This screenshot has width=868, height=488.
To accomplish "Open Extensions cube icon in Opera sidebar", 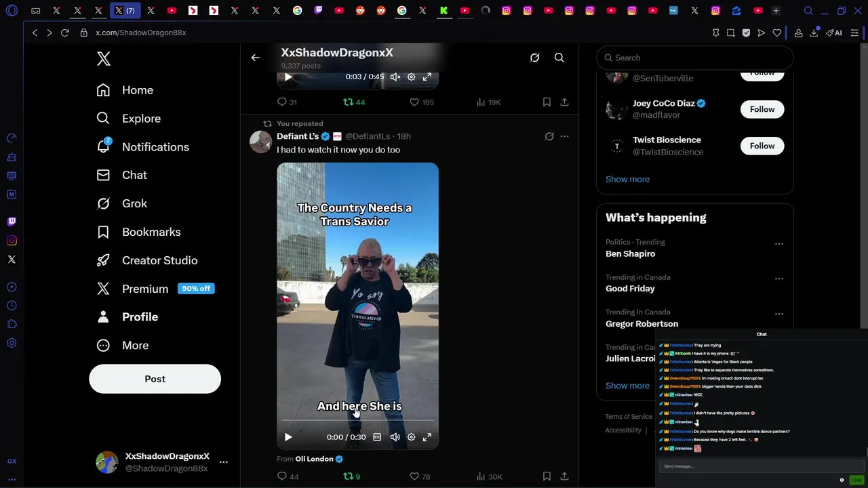I will coord(12,325).
